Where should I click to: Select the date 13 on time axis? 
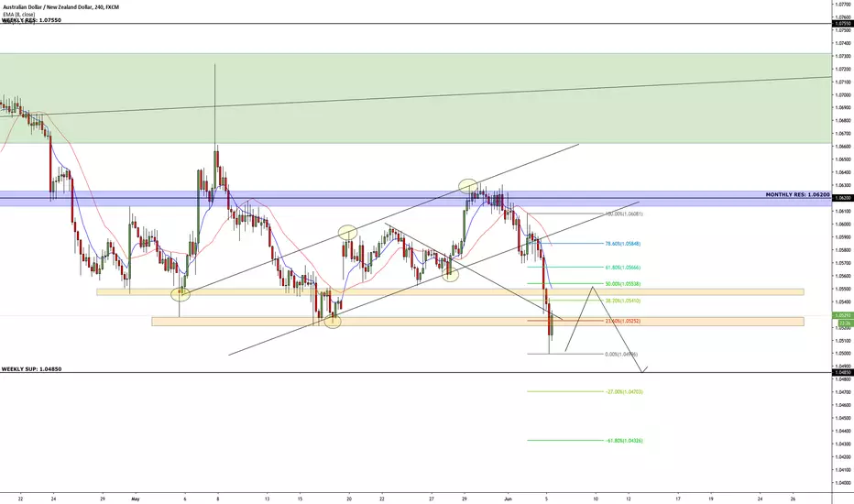(x=267, y=498)
